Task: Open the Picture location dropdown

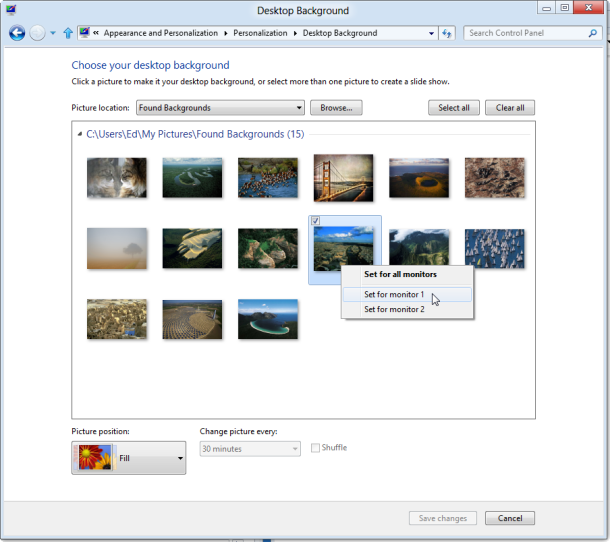Action: [220, 108]
